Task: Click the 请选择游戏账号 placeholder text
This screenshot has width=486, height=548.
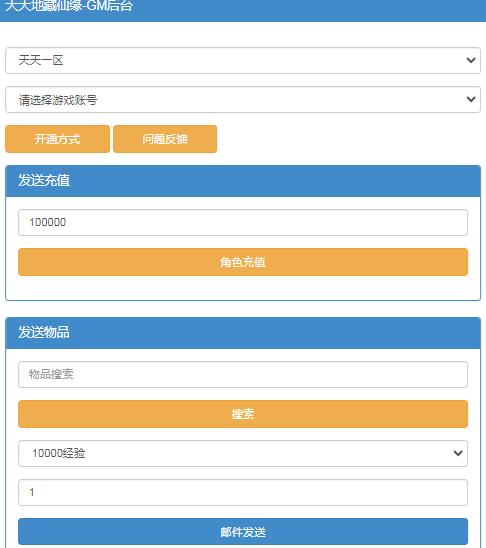Action: click(58, 100)
